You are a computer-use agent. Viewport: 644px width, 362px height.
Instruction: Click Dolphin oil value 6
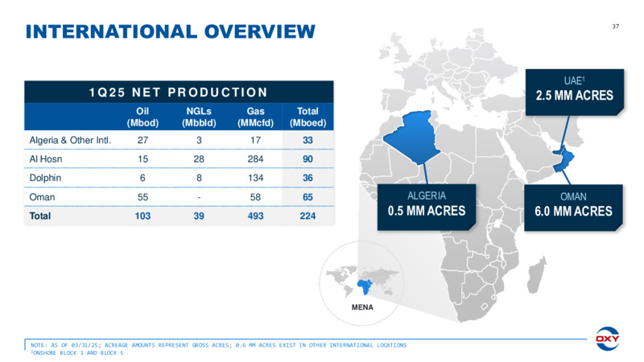142,178
